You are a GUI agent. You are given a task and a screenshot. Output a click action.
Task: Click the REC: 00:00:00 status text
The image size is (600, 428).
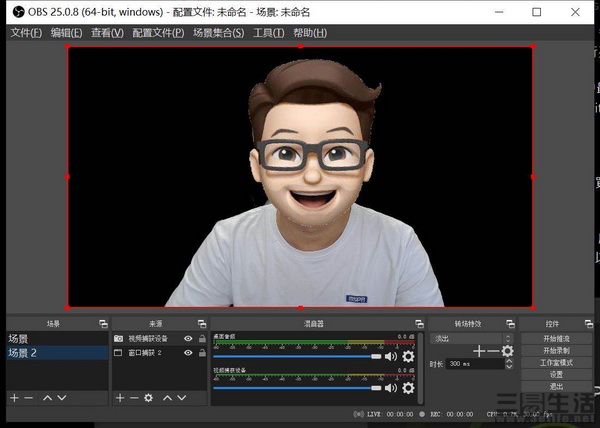pos(452,414)
